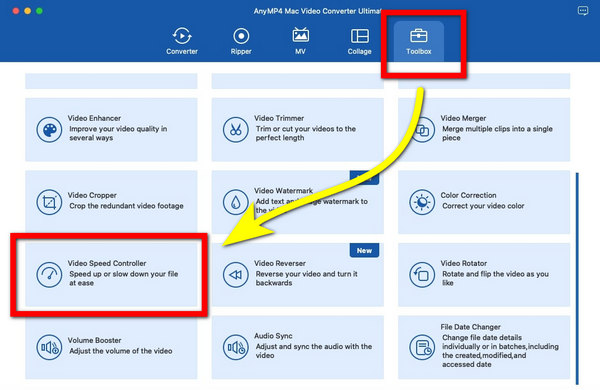Click 'Speed up or slow down your file' text
Viewport: 600px width, 390px height.
124,278
